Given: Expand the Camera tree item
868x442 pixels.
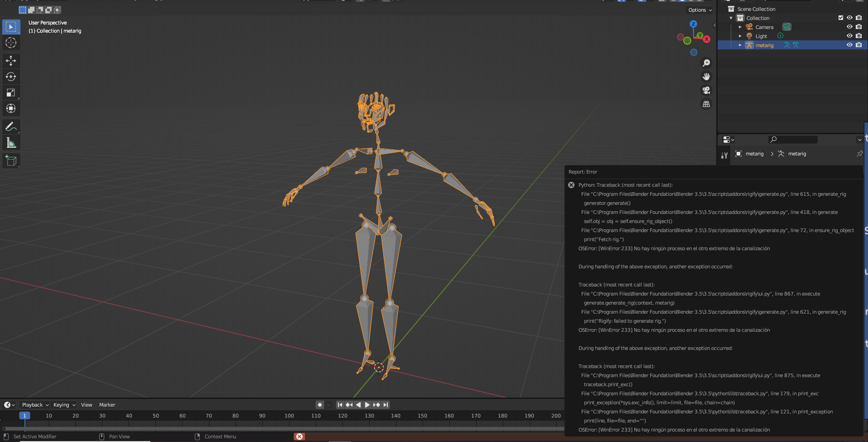Looking at the screenshot, I should [x=740, y=27].
